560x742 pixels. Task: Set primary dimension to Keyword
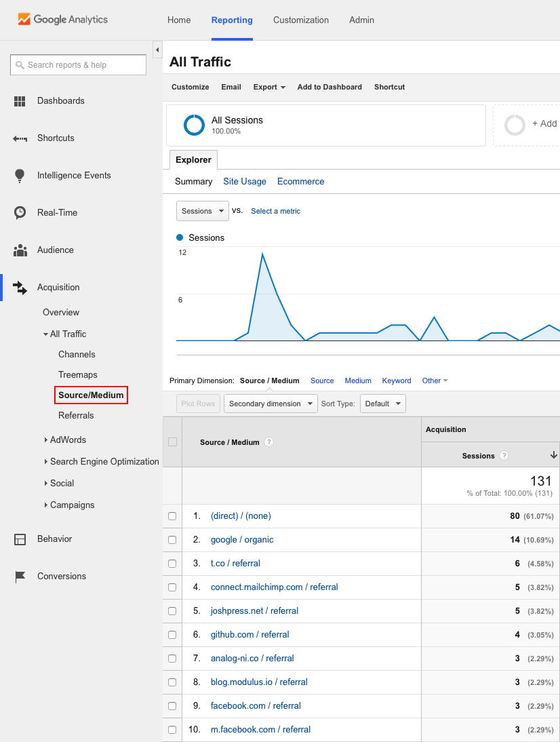(397, 380)
